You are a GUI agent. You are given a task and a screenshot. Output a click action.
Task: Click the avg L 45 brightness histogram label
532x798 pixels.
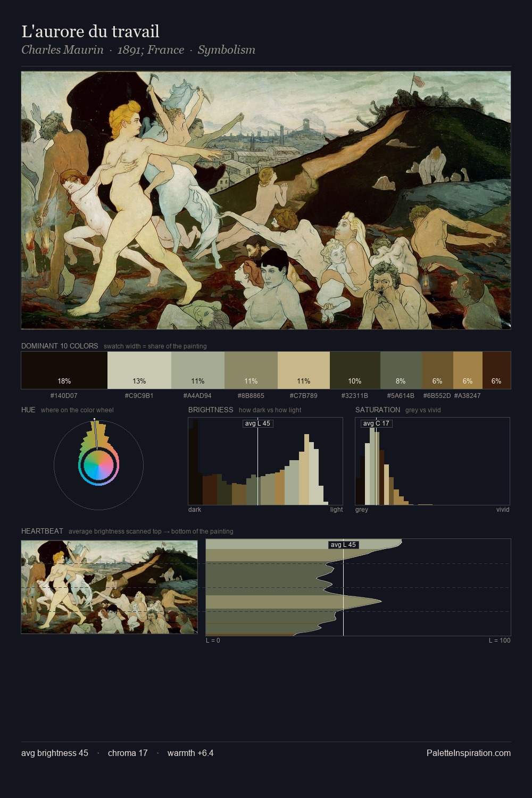(x=258, y=423)
